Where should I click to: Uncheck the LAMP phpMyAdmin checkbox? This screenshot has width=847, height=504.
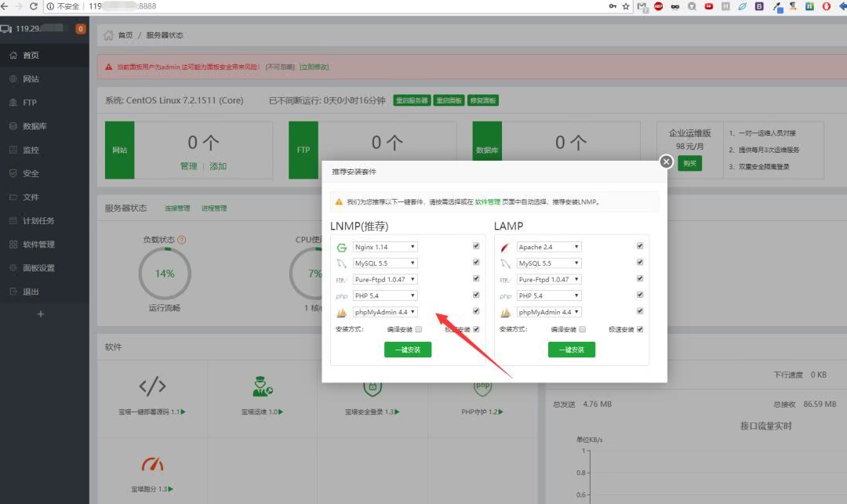point(640,311)
